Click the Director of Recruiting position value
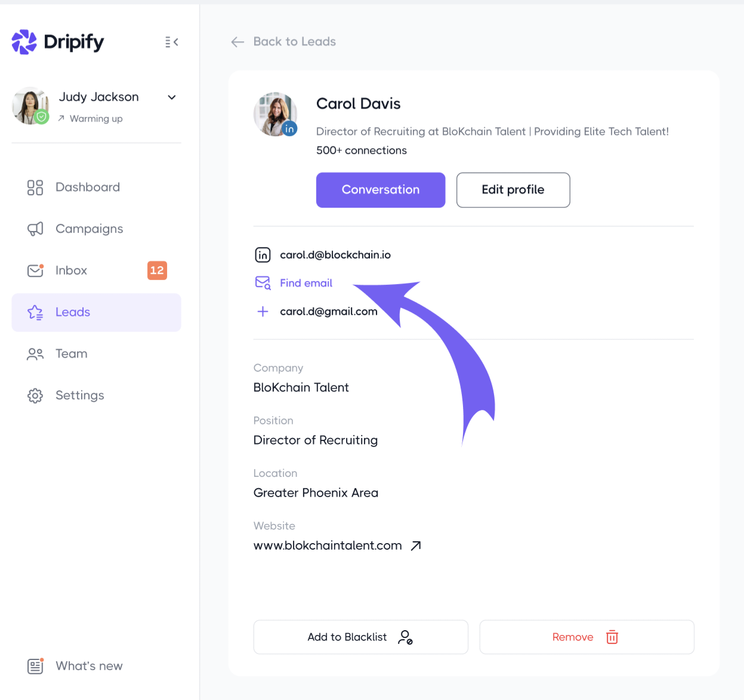Image resolution: width=744 pixels, height=700 pixels. tap(316, 440)
